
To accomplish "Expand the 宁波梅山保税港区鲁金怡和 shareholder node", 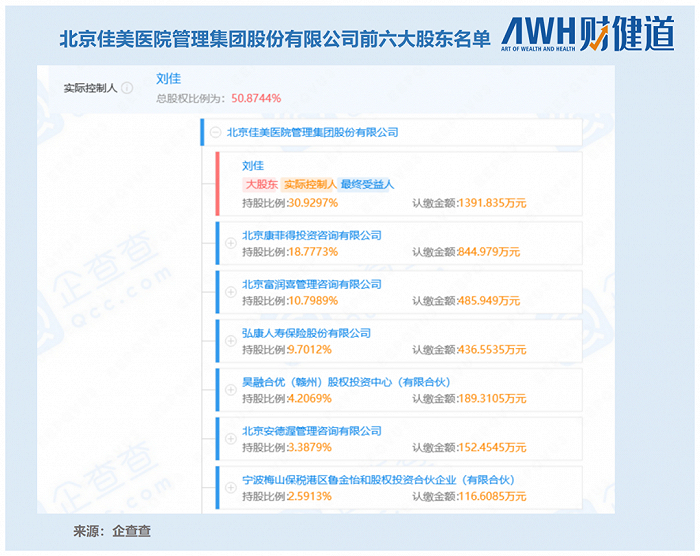I will point(230,487).
